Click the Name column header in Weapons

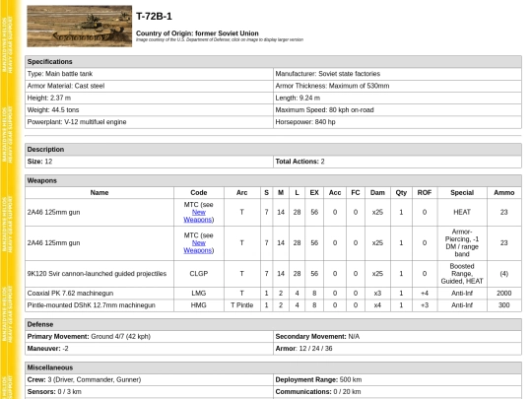100,193
